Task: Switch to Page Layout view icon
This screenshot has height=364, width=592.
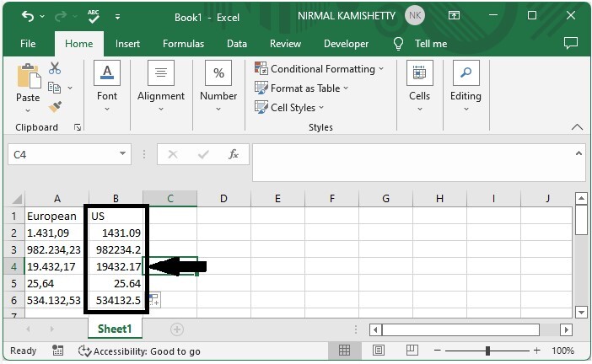Action: click(379, 351)
